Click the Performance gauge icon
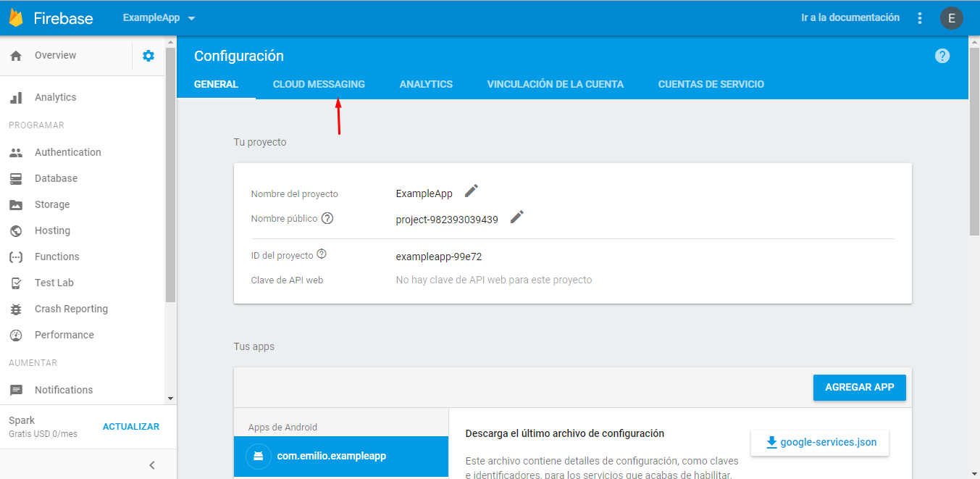The height and width of the screenshot is (479, 980). pyautogui.click(x=16, y=336)
